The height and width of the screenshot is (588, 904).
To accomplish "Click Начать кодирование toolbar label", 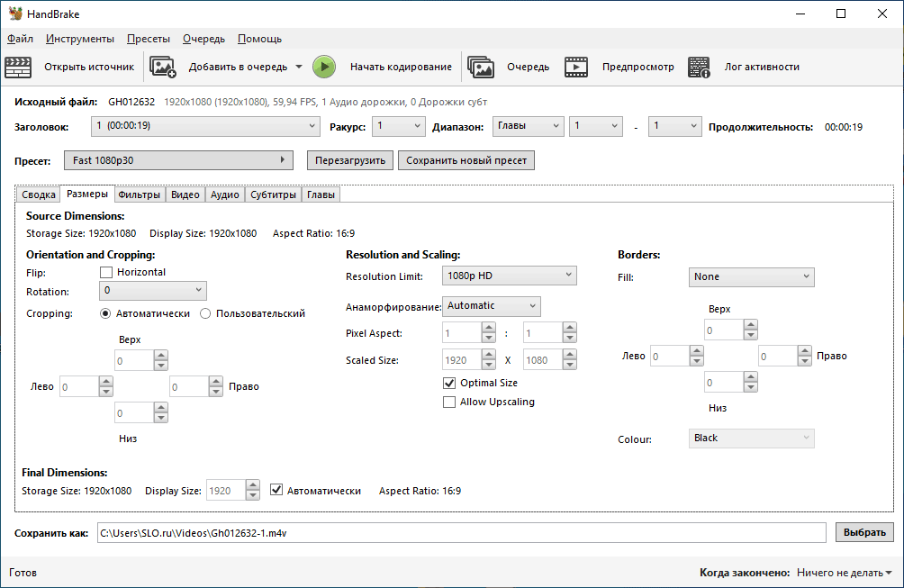I will pyautogui.click(x=402, y=67).
